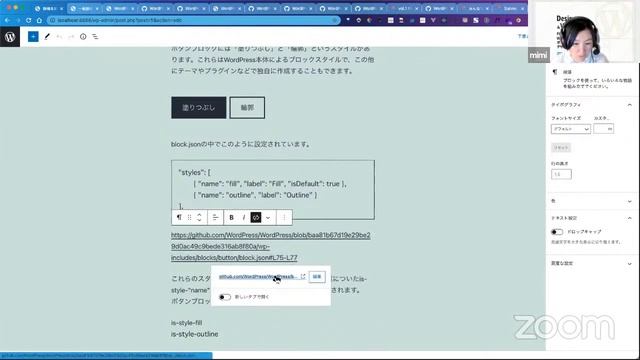Click the paragraph icon in sidebar block card
This screenshot has height=360, width=640.
pyautogui.click(x=555, y=72)
